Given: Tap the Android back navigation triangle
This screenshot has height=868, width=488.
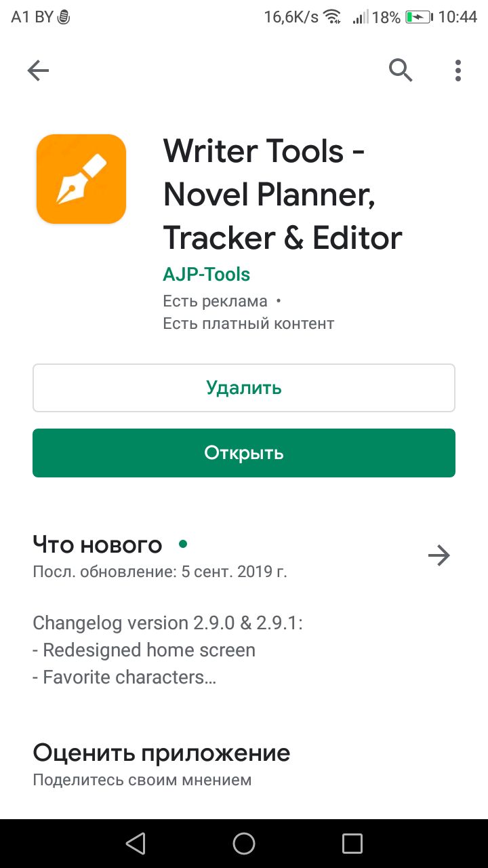Looking at the screenshot, I should coord(136,844).
